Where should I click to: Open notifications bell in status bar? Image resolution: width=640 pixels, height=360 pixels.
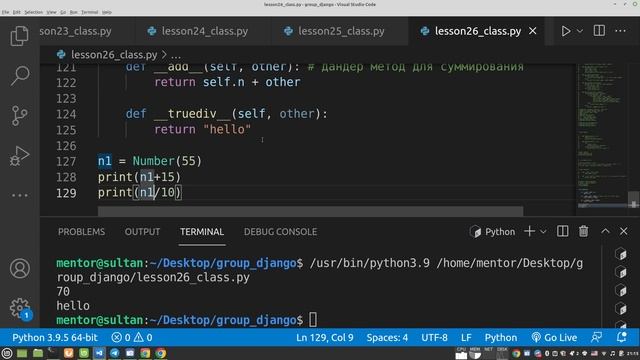tap(622, 337)
